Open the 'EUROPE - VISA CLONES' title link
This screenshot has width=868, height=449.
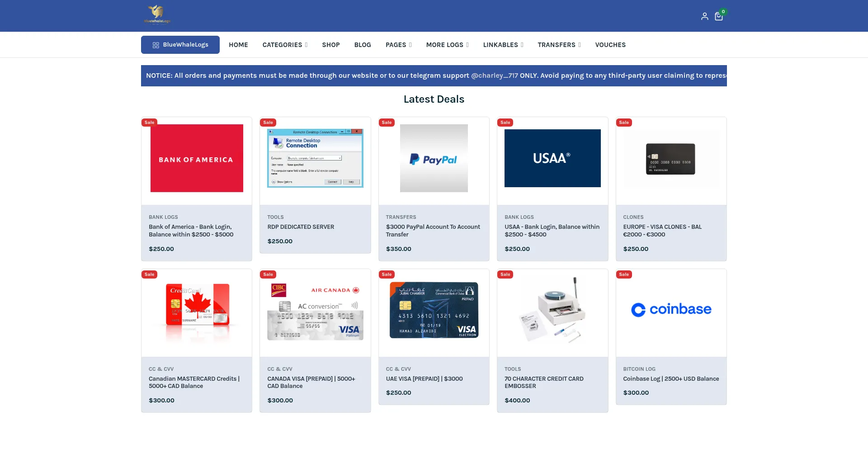pyautogui.click(x=662, y=231)
